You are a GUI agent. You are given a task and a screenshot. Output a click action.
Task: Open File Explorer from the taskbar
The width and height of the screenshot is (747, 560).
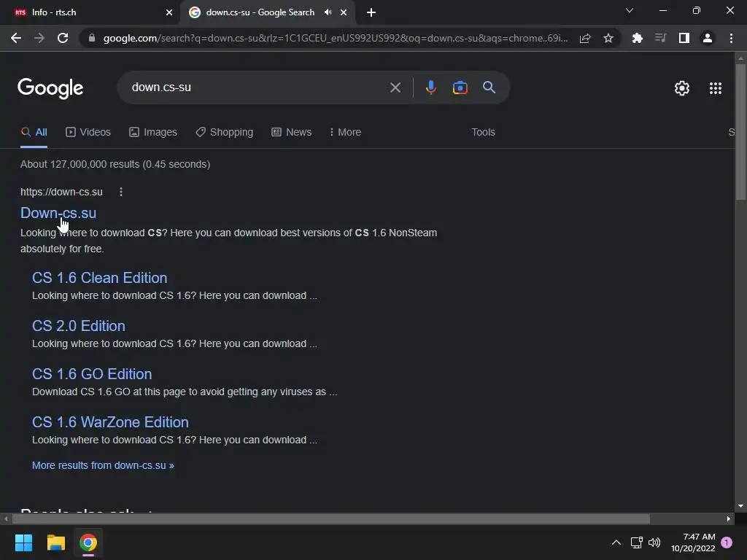point(55,542)
